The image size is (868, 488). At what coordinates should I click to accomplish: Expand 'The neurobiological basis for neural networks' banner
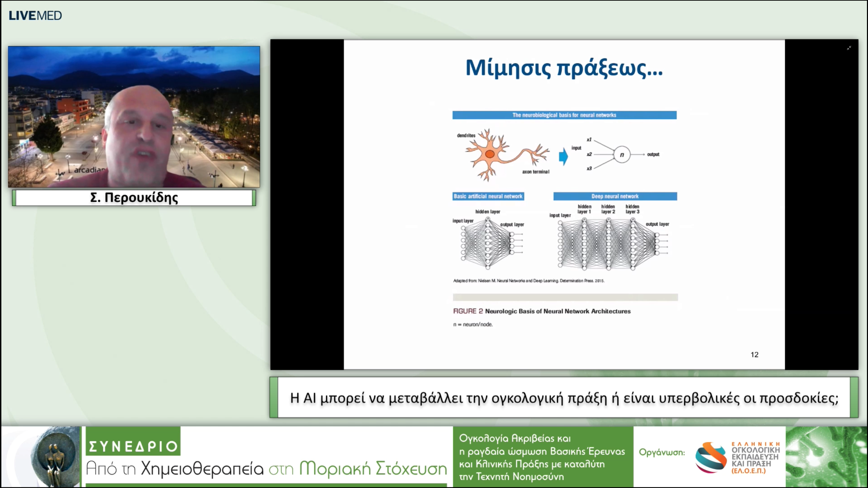click(x=564, y=115)
